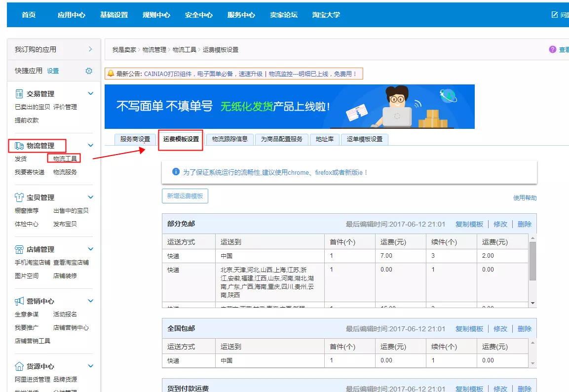The image size is (569, 392).
Task: Open the 使用帮助 link
Action: [x=525, y=198]
